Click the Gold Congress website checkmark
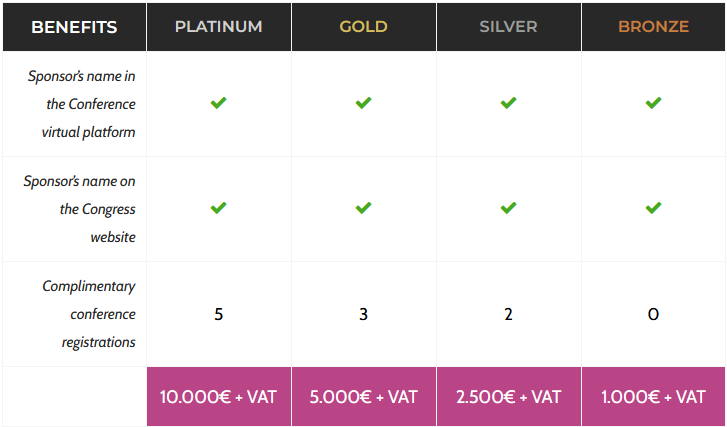The width and height of the screenshot is (727, 427). click(x=364, y=208)
